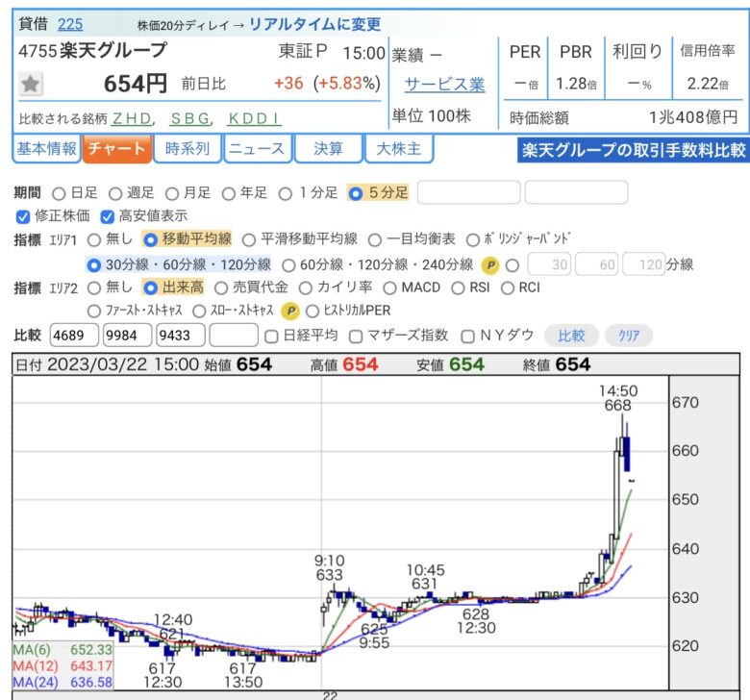Viewport: 750px width, 700px height.
Task: Click the 14:50 668 high marker
Action: pyautogui.click(x=618, y=398)
